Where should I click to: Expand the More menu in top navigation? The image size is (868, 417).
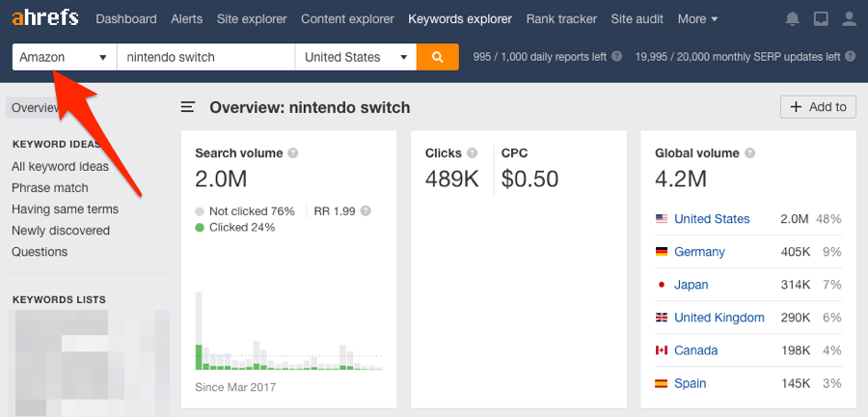(x=697, y=19)
